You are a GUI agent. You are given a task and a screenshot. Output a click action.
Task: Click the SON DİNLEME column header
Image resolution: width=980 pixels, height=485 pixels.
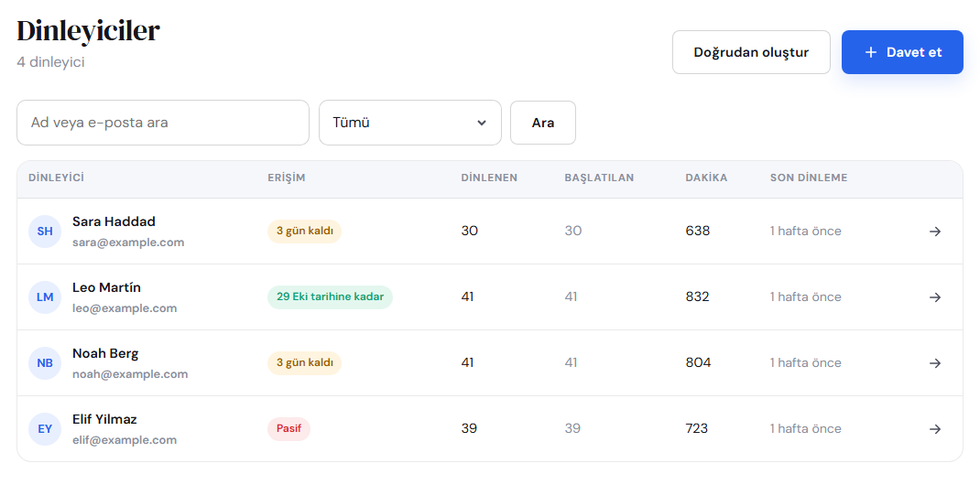tap(809, 178)
